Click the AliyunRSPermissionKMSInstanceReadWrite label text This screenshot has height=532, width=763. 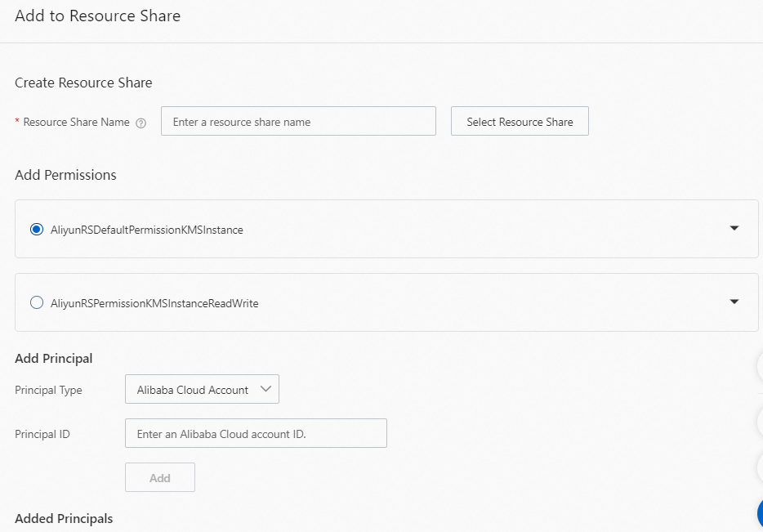coord(154,304)
